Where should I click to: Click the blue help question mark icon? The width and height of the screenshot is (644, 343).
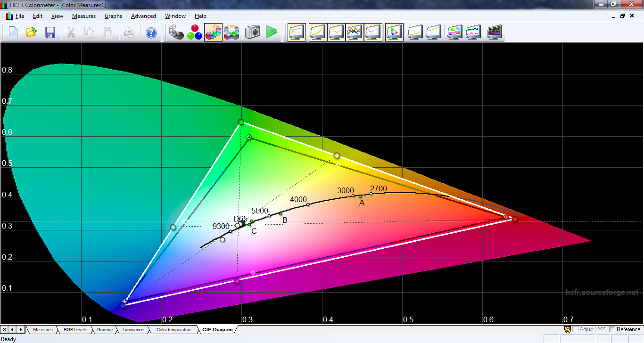click(x=151, y=33)
